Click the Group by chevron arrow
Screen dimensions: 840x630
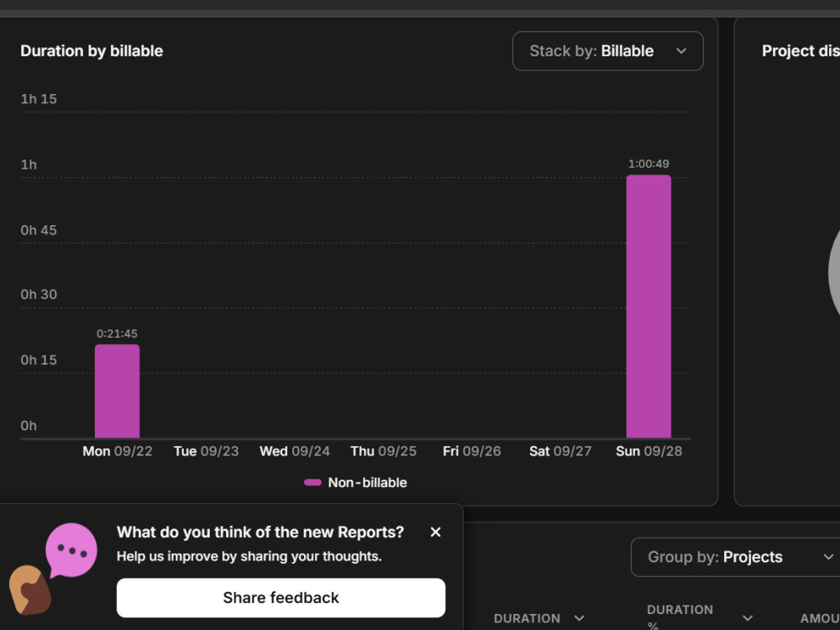[x=828, y=557]
